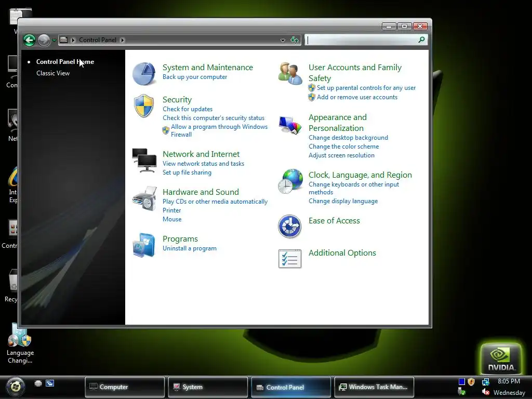
Task: Switch to Computer window in taskbar
Action: pos(125,387)
